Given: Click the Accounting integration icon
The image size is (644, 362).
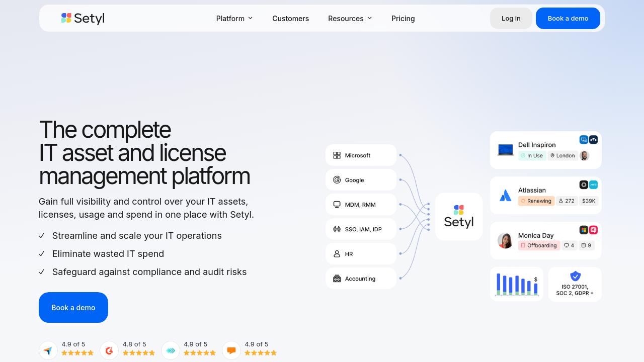Looking at the screenshot, I should coord(337,279).
